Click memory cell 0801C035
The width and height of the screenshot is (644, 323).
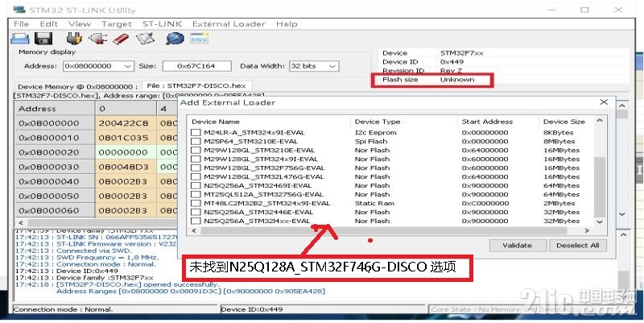(x=126, y=138)
